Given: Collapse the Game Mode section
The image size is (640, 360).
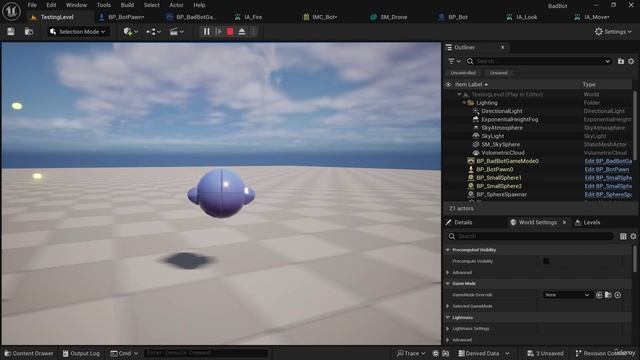Looking at the screenshot, I should coord(448,284).
